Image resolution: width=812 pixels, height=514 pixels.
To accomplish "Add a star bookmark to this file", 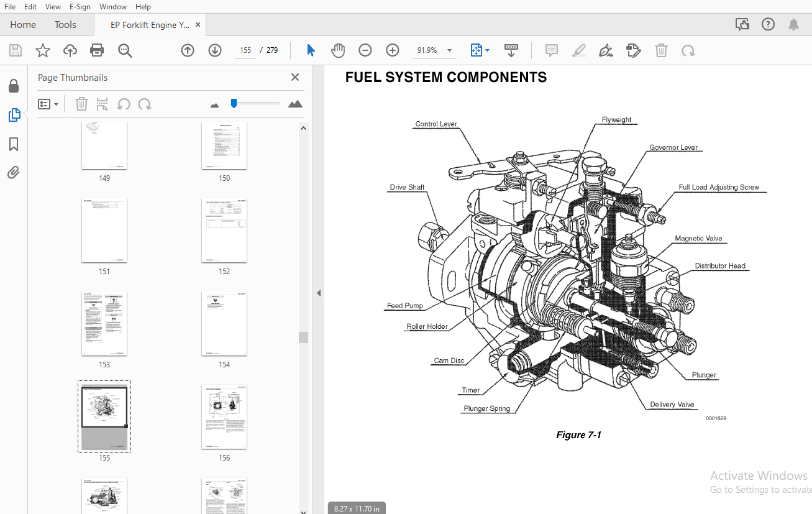I will click(43, 50).
